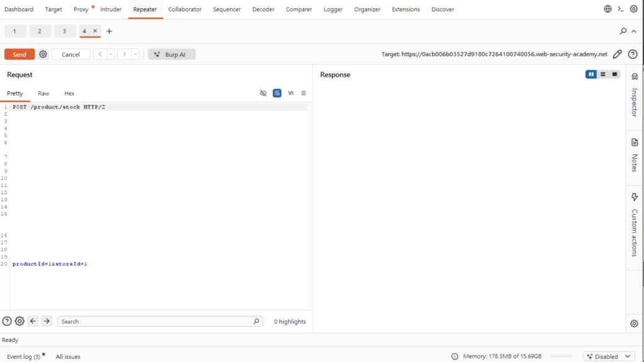The image size is (644, 362).
Task: Select combined tabbed layout view
Action: point(615,74)
